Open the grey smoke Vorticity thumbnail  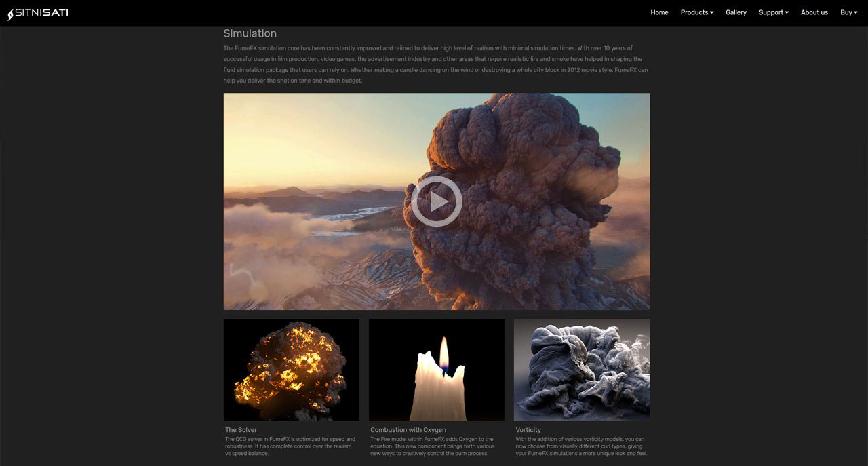(x=582, y=370)
